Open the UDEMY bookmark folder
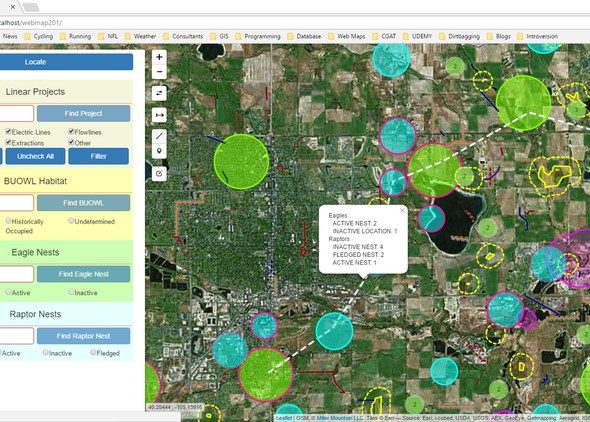 pos(417,36)
